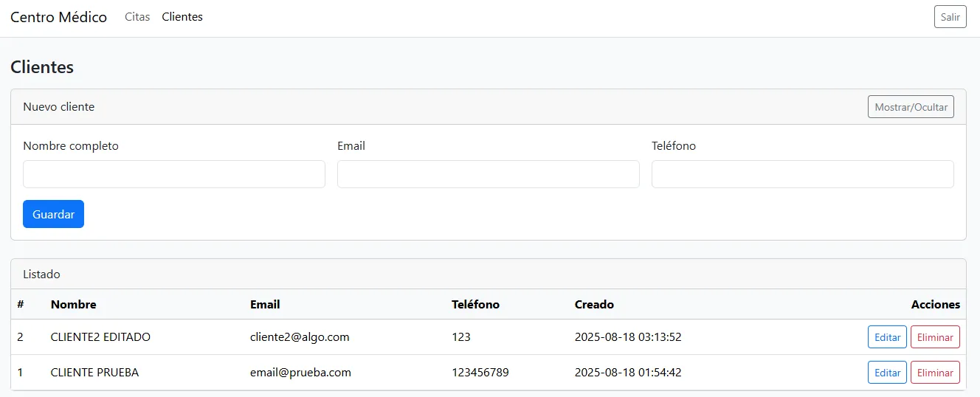Click the Nombre column header
Screen dimensions: 980x397
(73, 304)
